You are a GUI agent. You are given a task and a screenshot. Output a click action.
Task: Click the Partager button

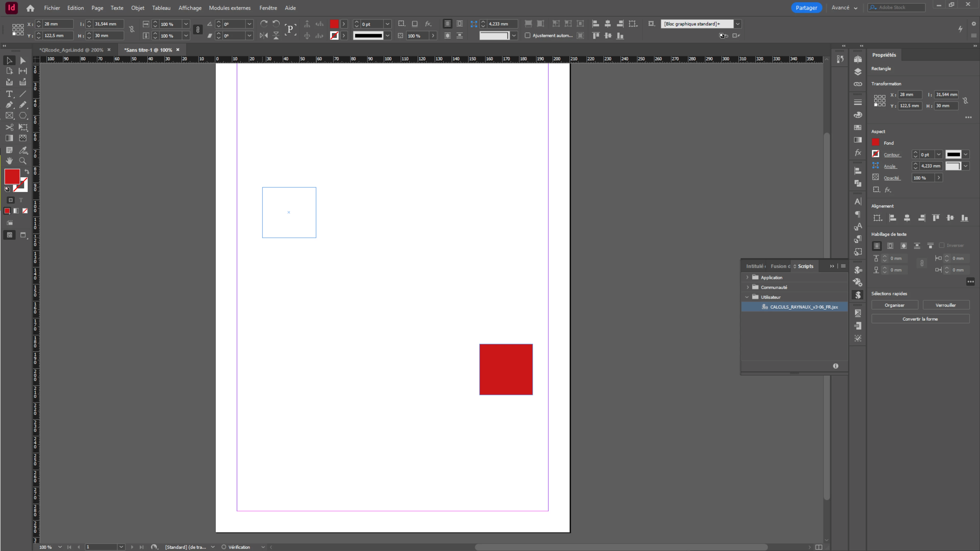click(806, 8)
